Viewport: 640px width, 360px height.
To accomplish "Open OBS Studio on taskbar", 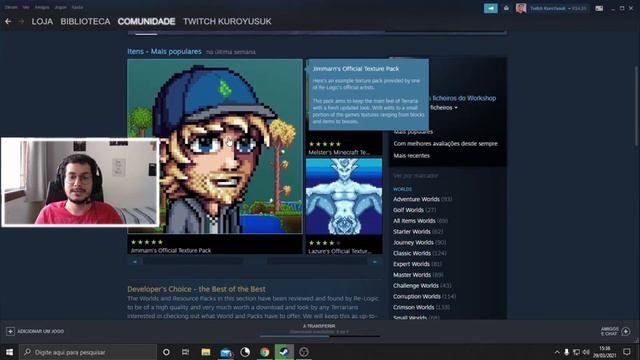I will click(x=304, y=352).
